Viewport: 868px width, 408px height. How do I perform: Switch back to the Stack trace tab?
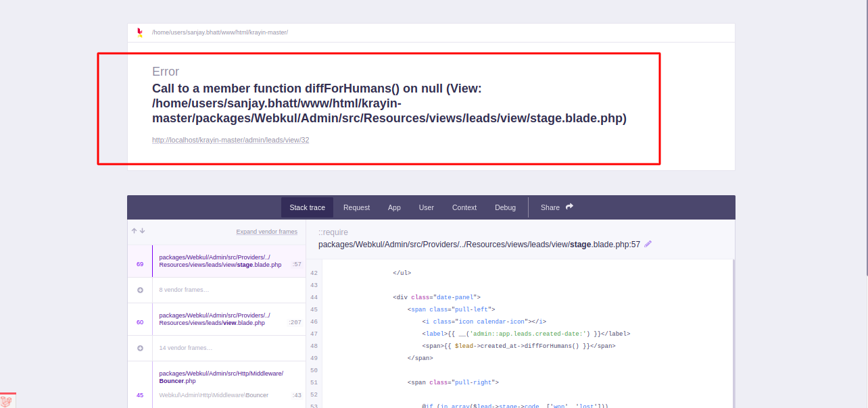click(x=307, y=207)
